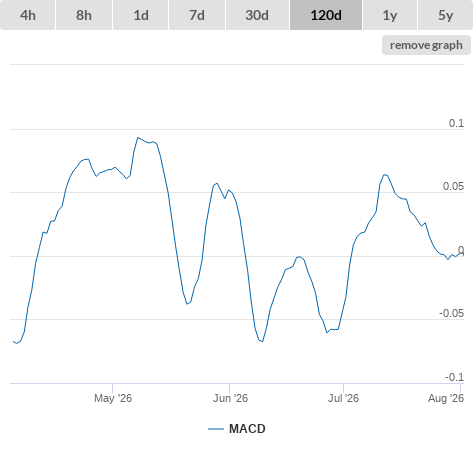
Task: Click the remove graph button
Action: pyautogui.click(x=426, y=45)
